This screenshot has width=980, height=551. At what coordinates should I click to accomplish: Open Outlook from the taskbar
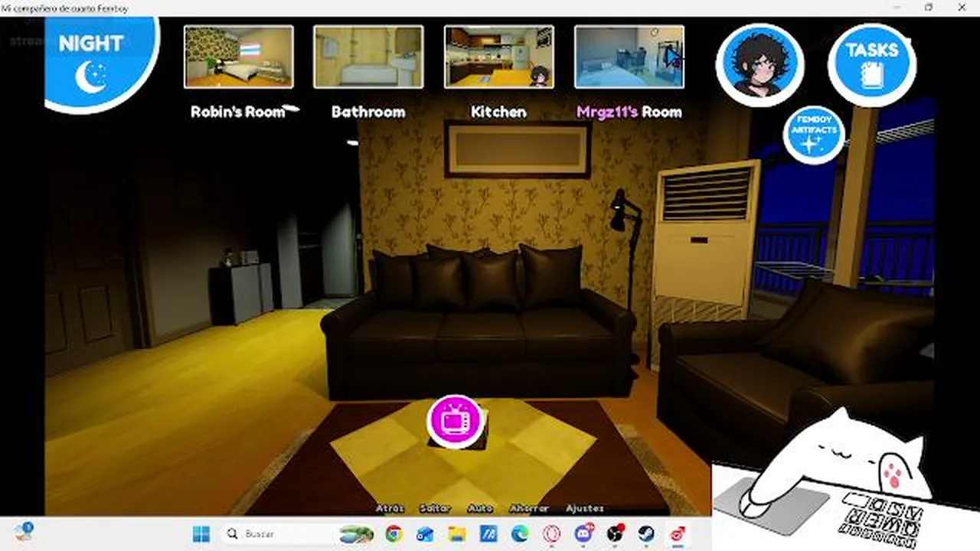[x=425, y=533]
